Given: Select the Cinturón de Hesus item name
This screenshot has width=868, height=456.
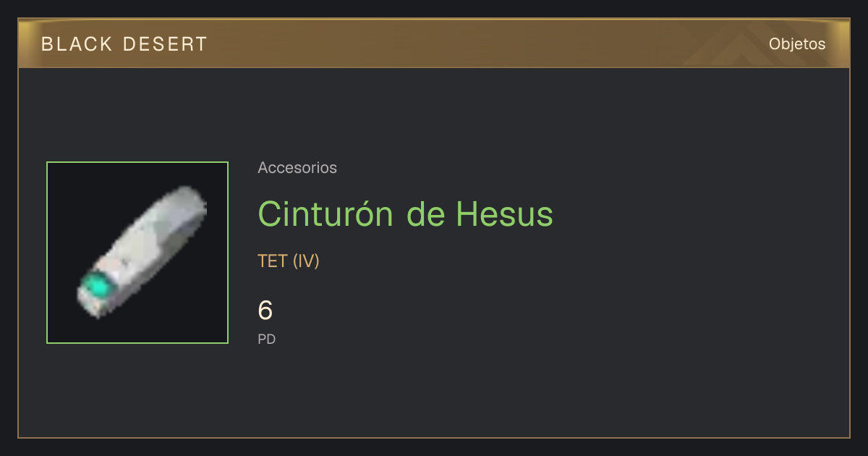Looking at the screenshot, I should [405, 214].
